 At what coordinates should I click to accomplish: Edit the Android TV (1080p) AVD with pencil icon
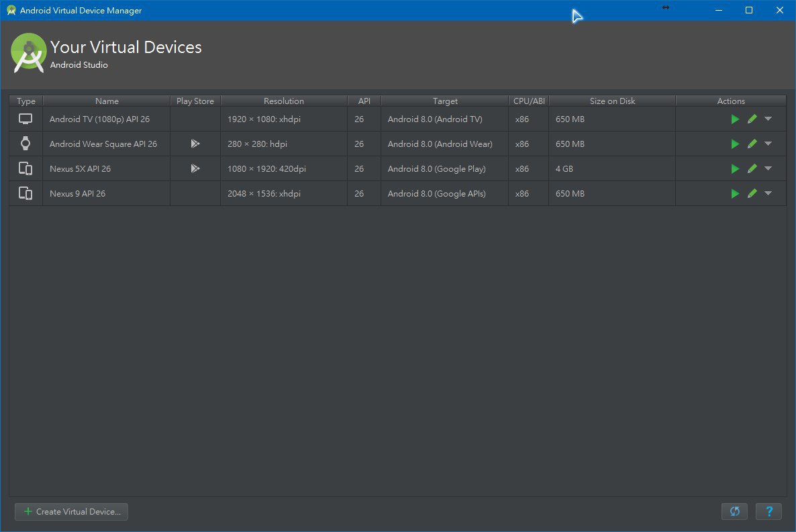[752, 119]
